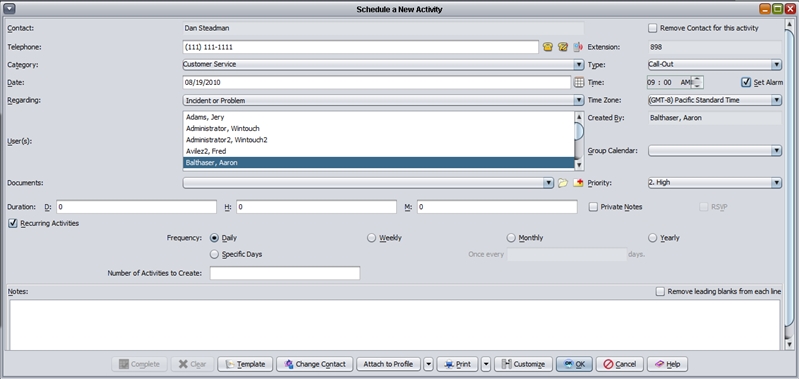Select user Adams, Jery in list
This screenshot has height=379, width=799.
[x=378, y=117]
